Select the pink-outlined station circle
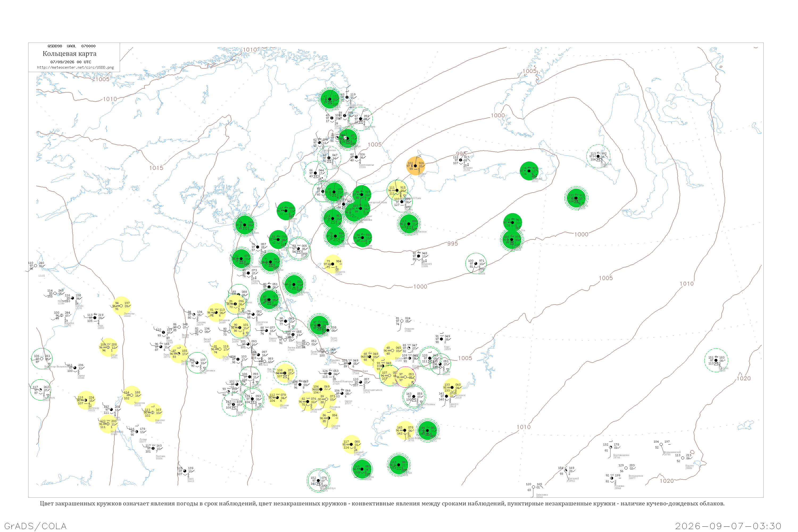Image resolution: width=798 pixels, height=532 pixels. click(x=405, y=377)
